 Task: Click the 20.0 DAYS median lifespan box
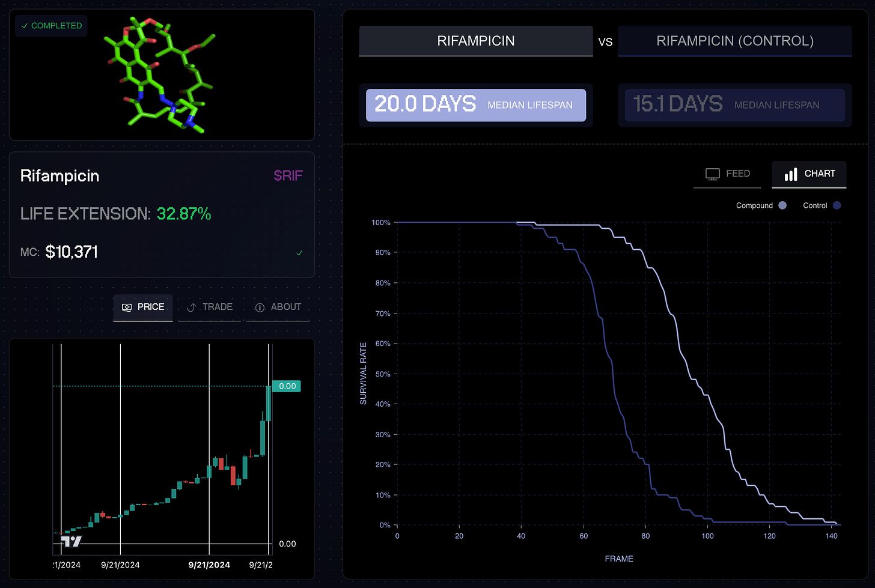[x=475, y=105]
